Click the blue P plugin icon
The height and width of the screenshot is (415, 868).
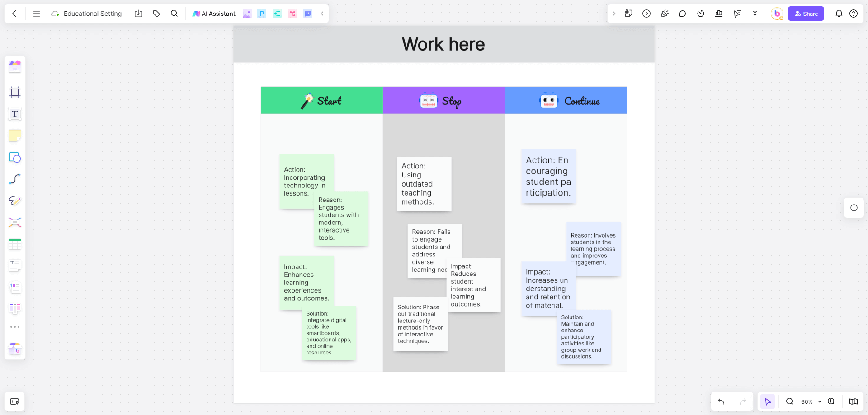[262, 14]
